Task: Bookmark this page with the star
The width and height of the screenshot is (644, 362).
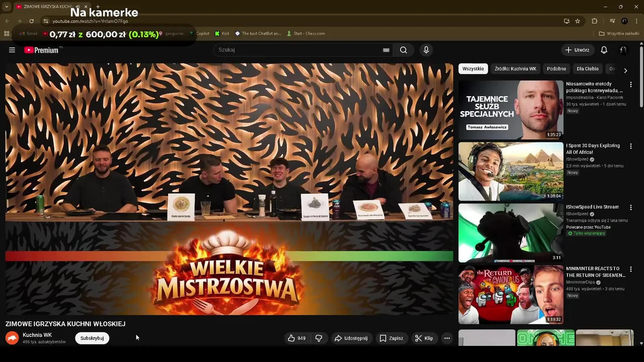Action: coord(578,21)
